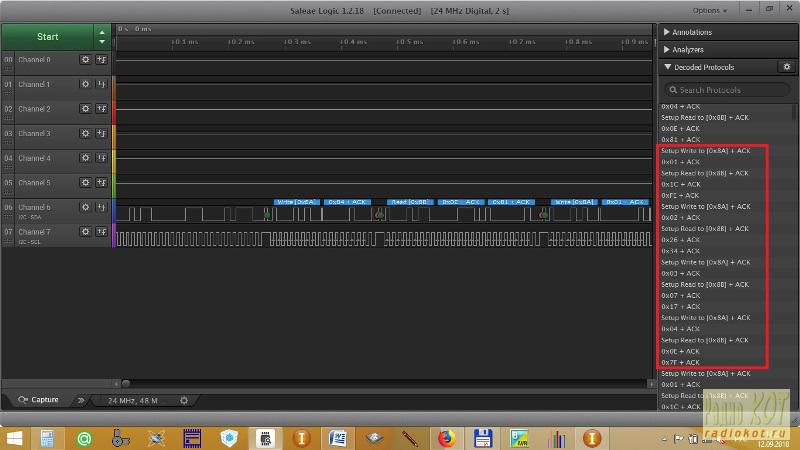
Task: Click the search magnifier icon in Search Protocols
Action: pos(673,90)
